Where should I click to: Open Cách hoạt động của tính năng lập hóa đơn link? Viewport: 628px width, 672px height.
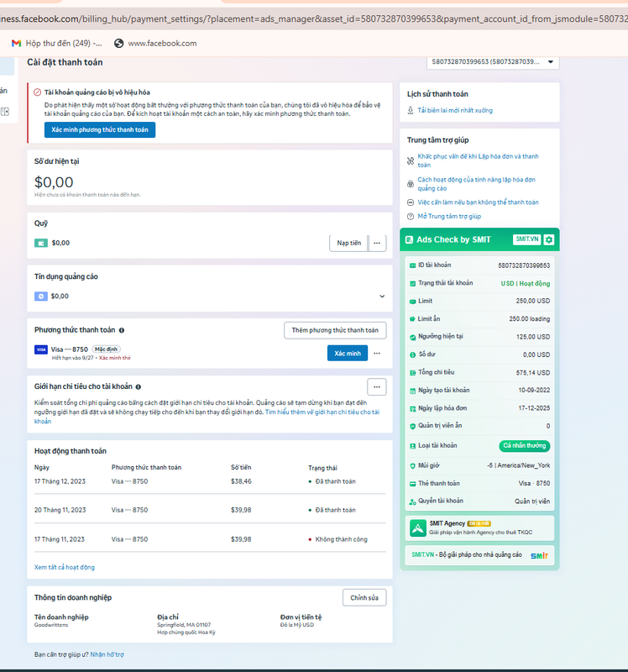point(476,184)
